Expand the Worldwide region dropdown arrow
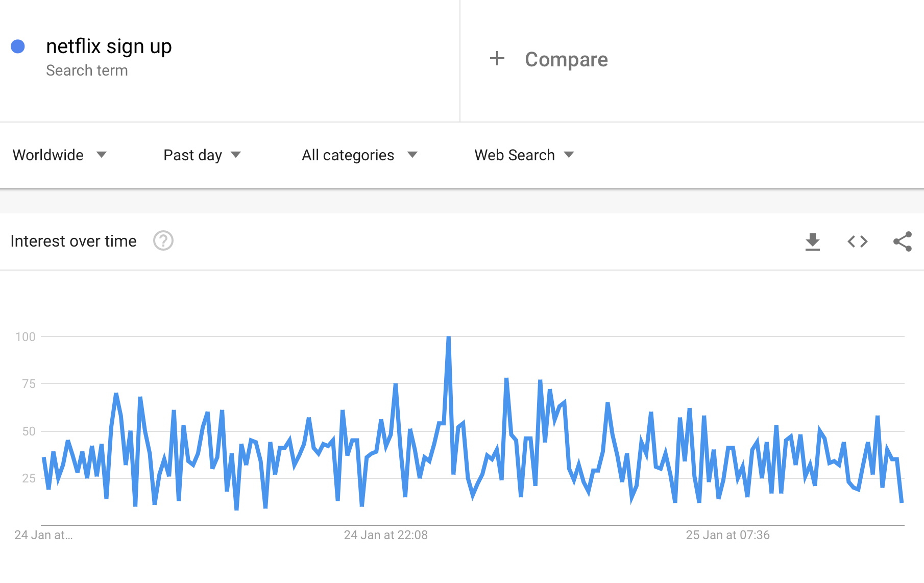This screenshot has width=924, height=583. 102,155
